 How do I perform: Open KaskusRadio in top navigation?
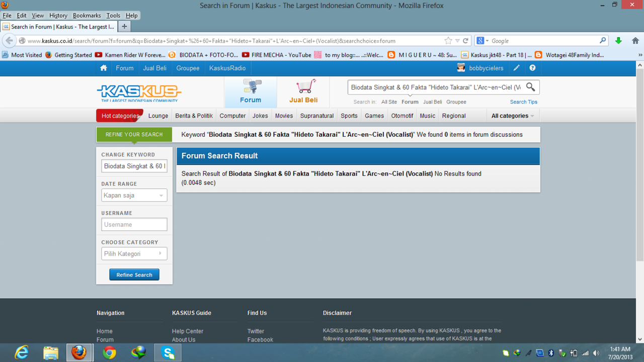[x=227, y=68]
